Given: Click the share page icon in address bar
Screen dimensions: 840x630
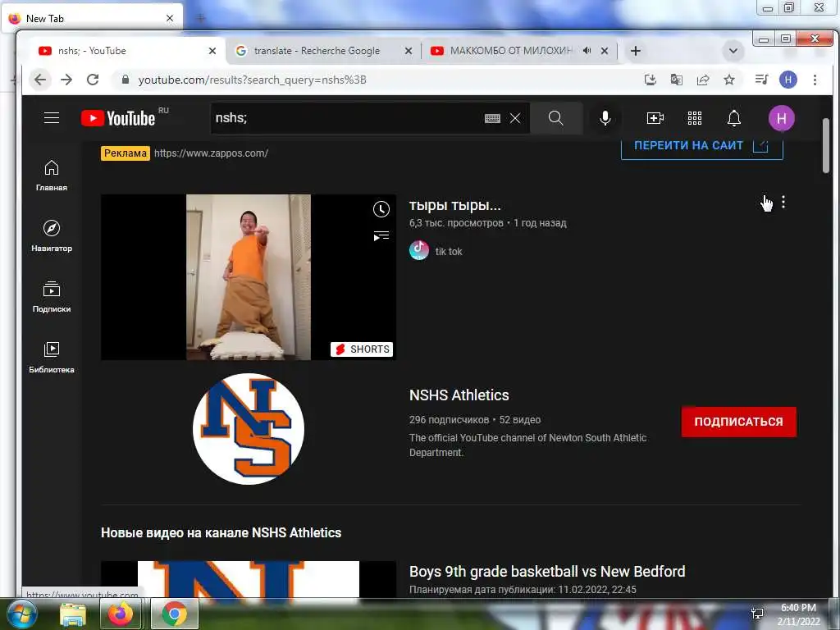Looking at the screenshot, I should click(x=703, y=80).
